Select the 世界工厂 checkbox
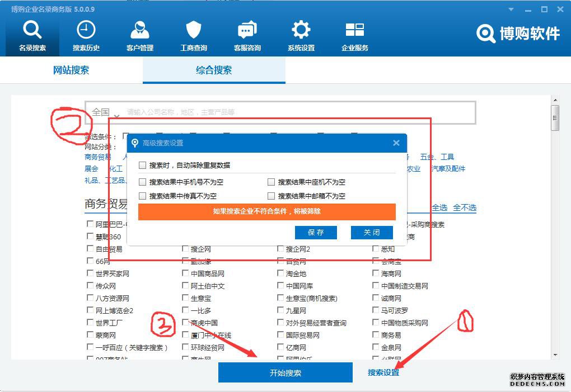 (x=90, y=323)
